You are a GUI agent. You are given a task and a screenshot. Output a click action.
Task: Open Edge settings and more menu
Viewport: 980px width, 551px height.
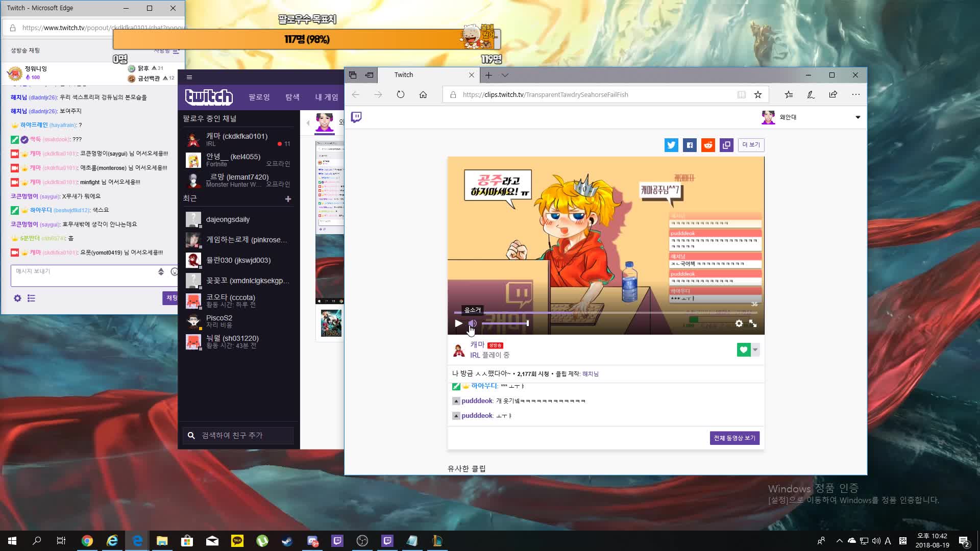point(856,94)
